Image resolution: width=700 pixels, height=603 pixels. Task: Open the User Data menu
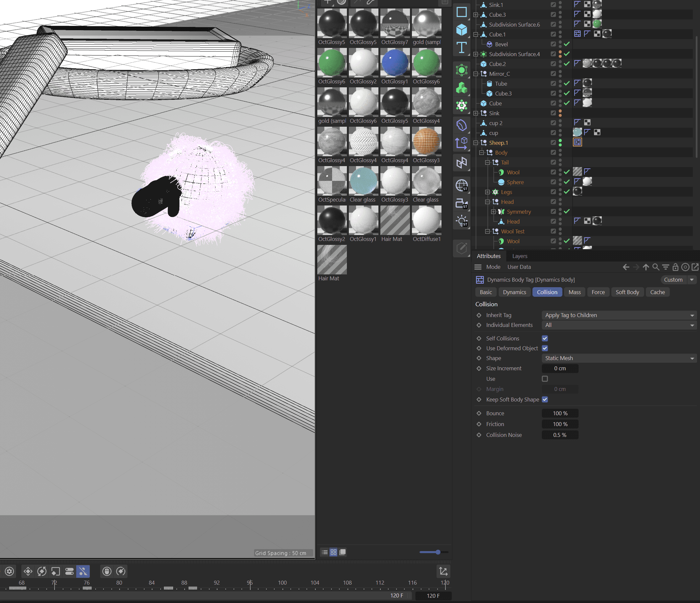(519, 267)
